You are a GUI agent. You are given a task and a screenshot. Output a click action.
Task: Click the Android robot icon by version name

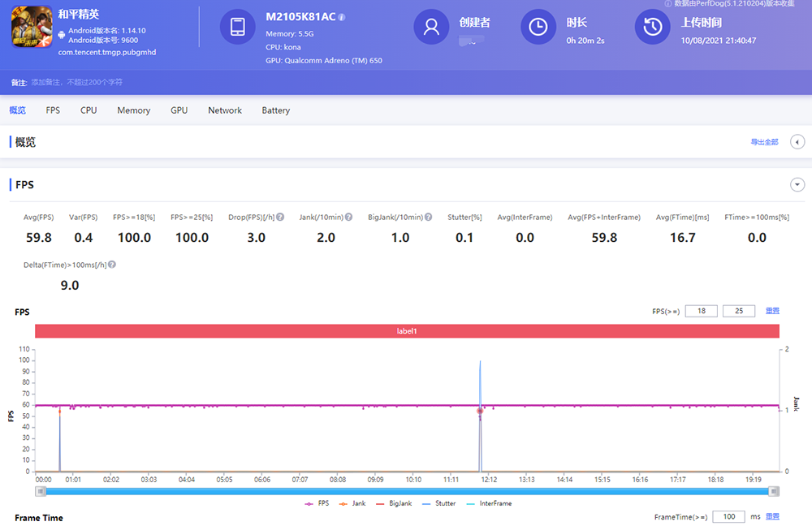[x=62, y=35]
